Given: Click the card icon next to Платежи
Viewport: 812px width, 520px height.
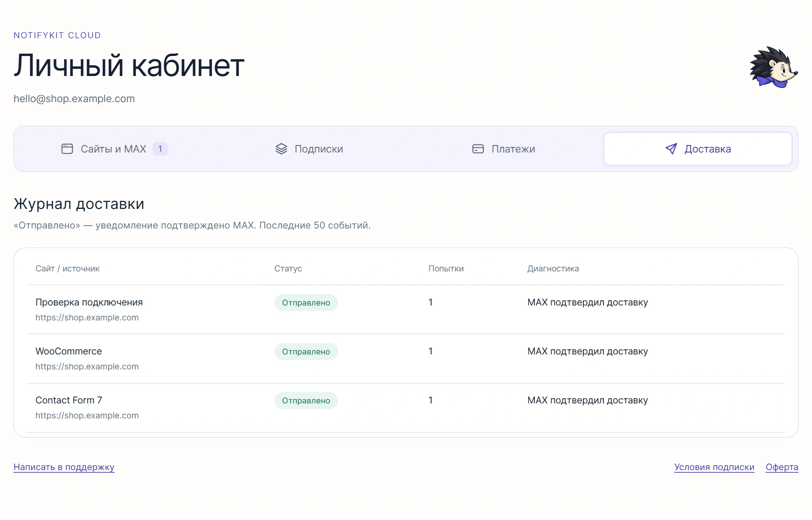Looking at the screenshot, I should (x=478, y=149).
